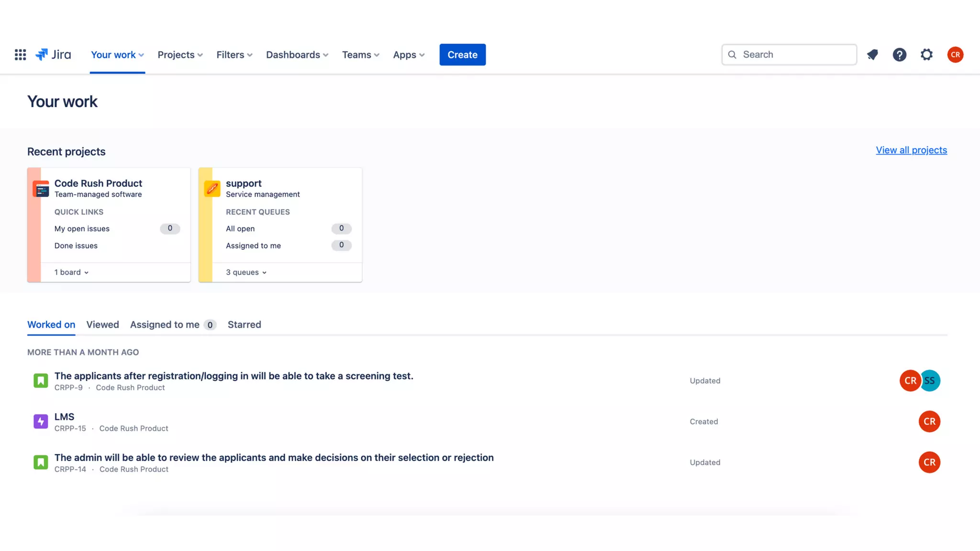Open the settings gear icon

pos(926,55)
